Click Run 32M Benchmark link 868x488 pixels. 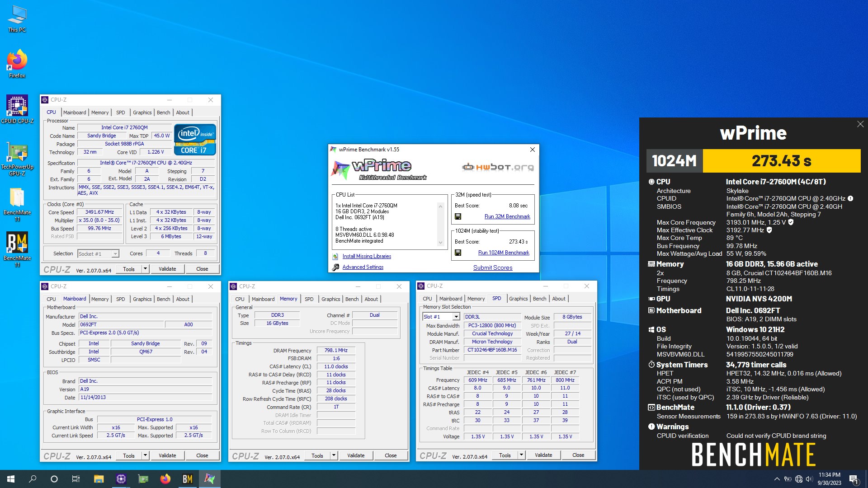point(507,216)
